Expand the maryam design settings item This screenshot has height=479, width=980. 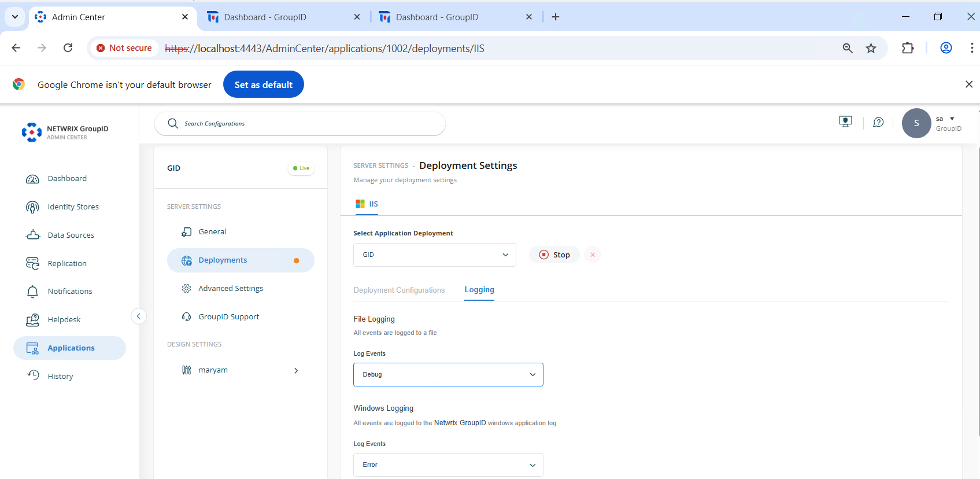click(296, 371)
